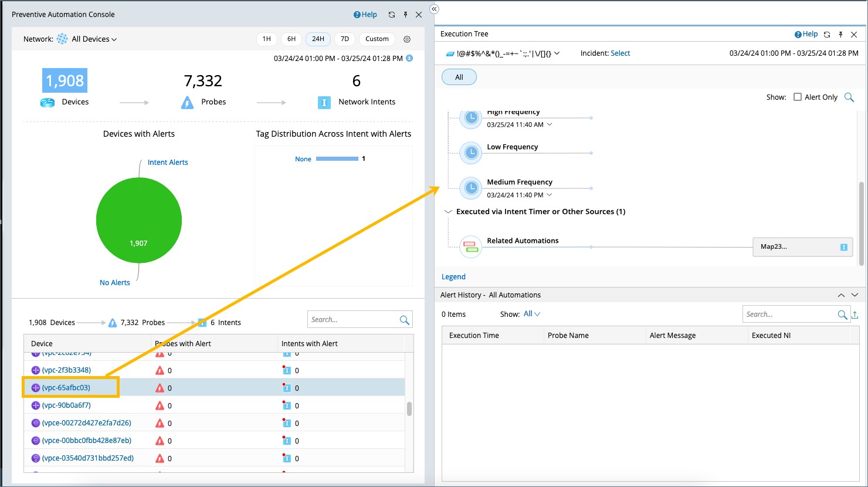Expand the Medium Frequency timestamp dropdown
868x487 pixels.
point(550,195)
